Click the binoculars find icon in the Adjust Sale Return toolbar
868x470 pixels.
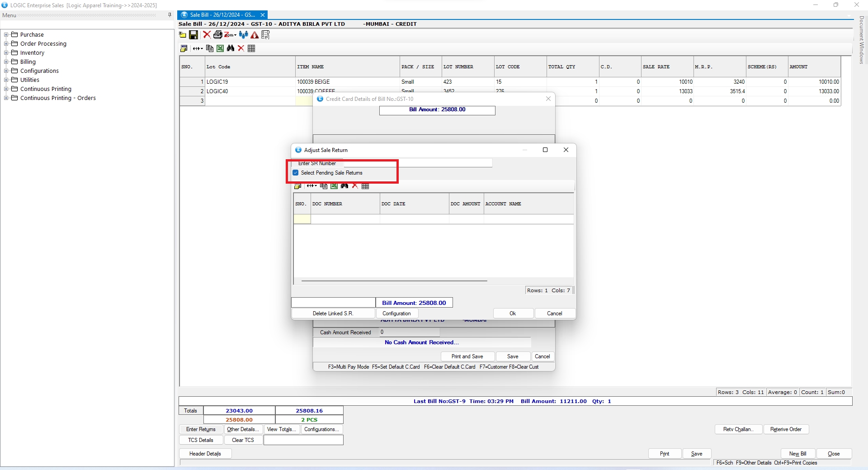[344, 186]
